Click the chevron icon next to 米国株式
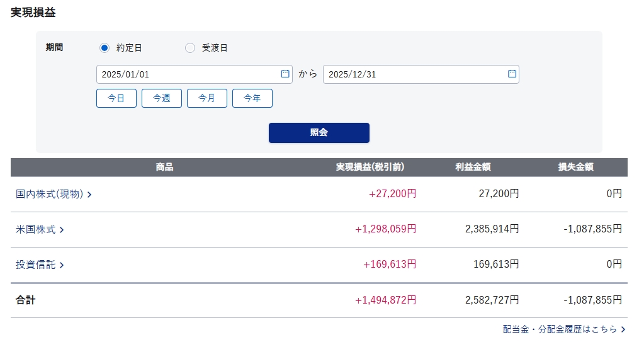This screenshot has width=644, height=342. pyautogui.click(x=62, y=230)
